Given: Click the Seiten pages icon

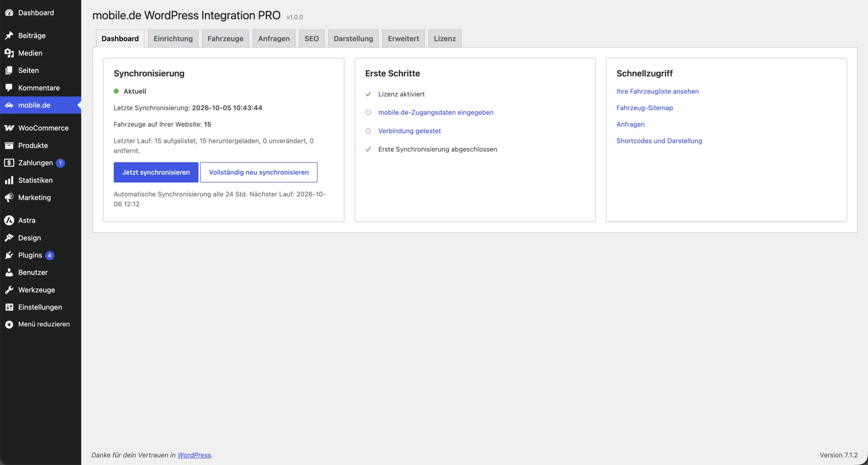Looking at the screenshot, I should pos(9,70).
